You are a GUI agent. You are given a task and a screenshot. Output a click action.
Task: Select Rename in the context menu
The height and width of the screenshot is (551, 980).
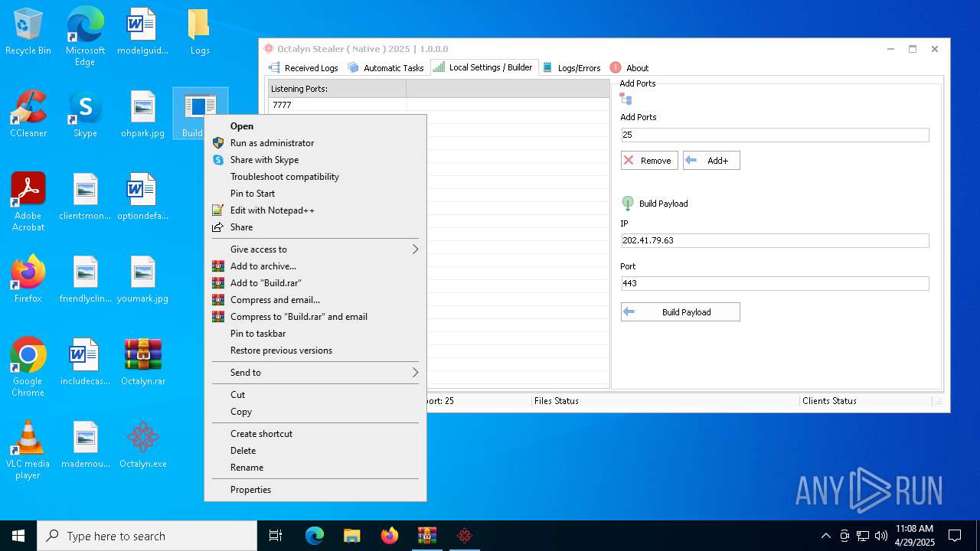pyautogui.click(x=315, y=468)
